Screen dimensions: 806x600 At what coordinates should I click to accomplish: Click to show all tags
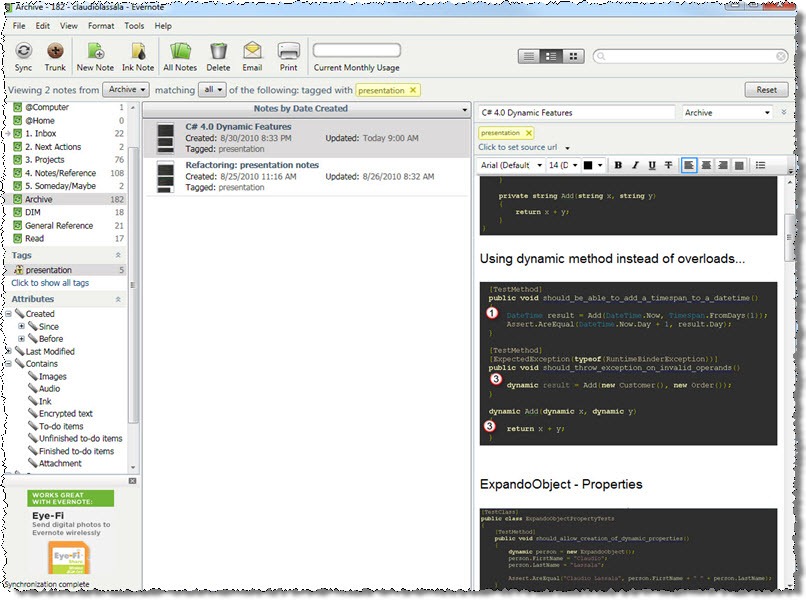click(x=50, y=283)
